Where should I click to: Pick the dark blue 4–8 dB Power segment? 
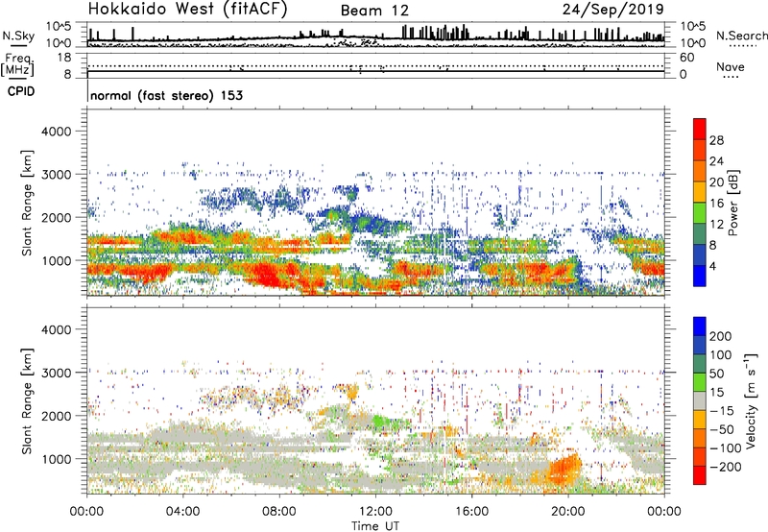700,254
